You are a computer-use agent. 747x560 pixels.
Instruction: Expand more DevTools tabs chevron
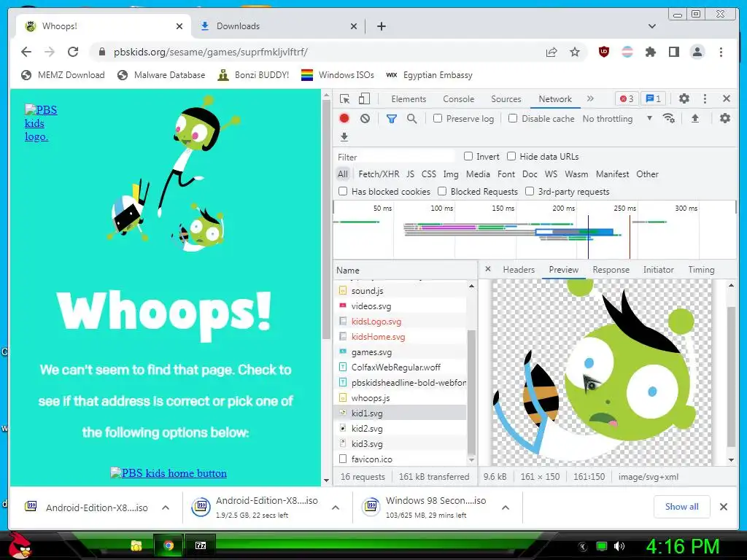click(x=590, y=98)
